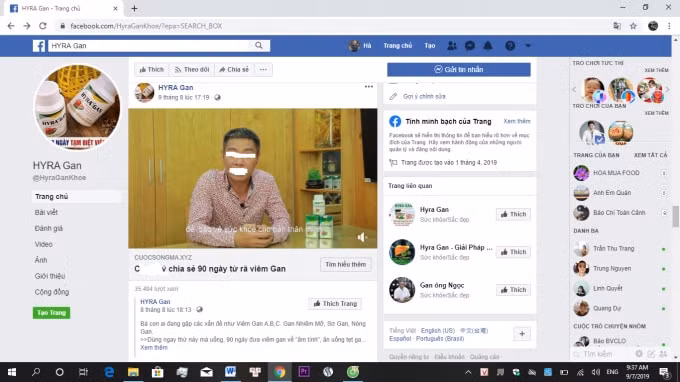Open the friend requests icon

point(452,46)
